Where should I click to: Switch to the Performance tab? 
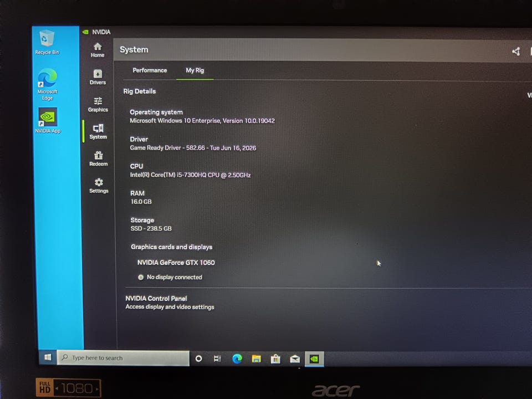(150, 70)
